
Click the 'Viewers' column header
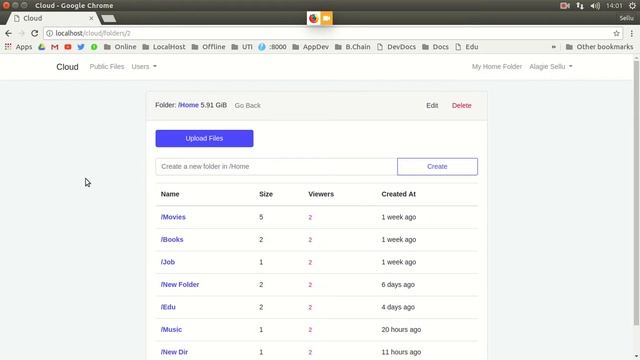321,194
